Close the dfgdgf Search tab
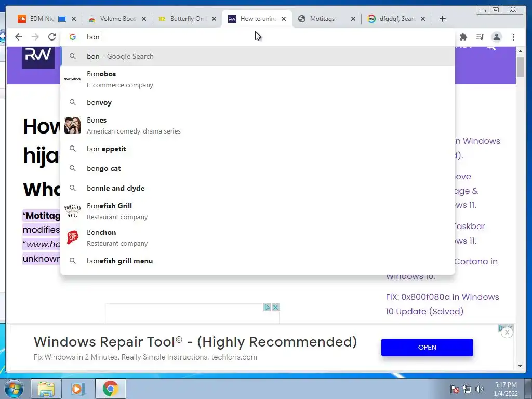The image size is (532, 399). pyautogui.click(x=423, y=19)
